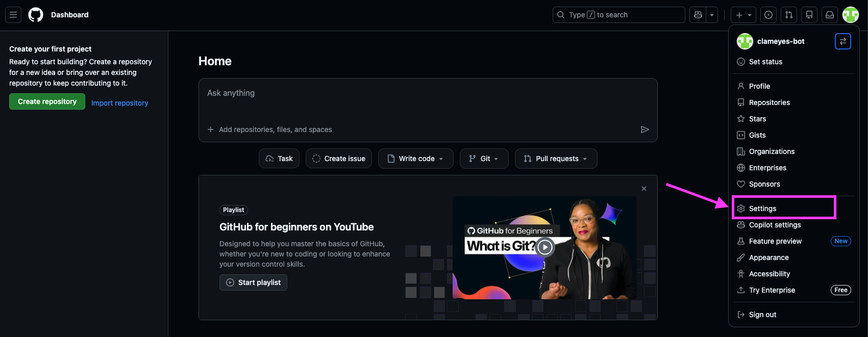The width and height of the screenshot is (868, 337).
Task: Click the account switcher icon beside clameyes-bot
Action: pyautogui.click(x=843, y=41)
